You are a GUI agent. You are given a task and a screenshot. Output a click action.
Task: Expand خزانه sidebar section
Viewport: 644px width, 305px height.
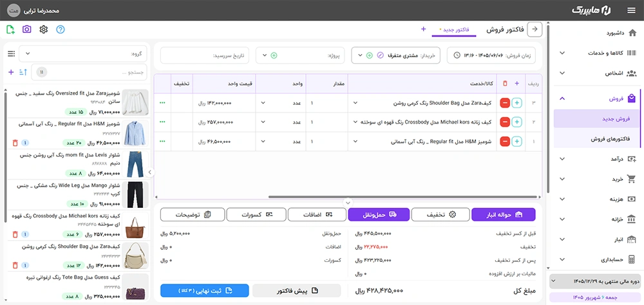pyautogui.click(x=563, y=219)
